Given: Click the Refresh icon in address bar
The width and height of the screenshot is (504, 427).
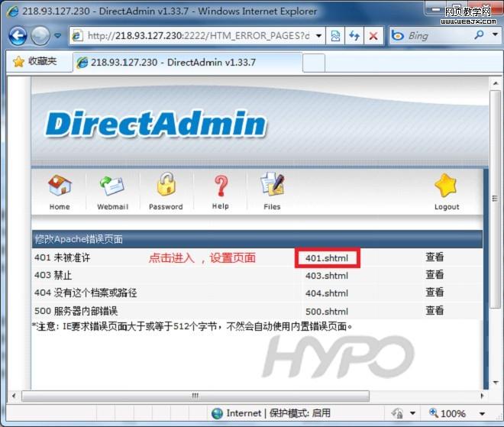Looking at the screenshot, I should pyautogui.click(x=355, y=36).
